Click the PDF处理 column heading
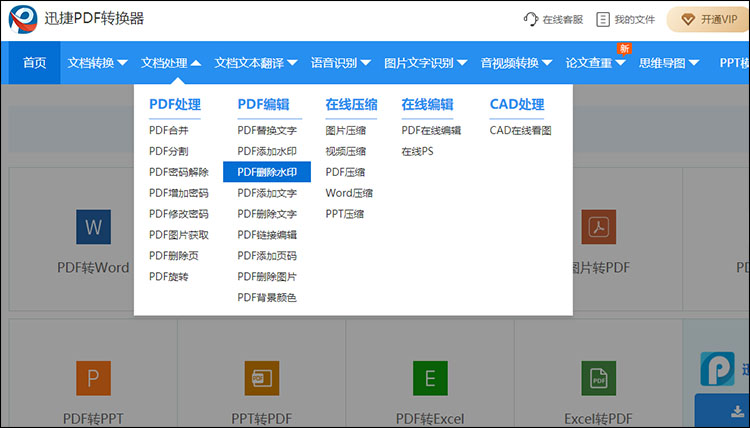Viewport: 750px width, 428px height. pos(175,104)
